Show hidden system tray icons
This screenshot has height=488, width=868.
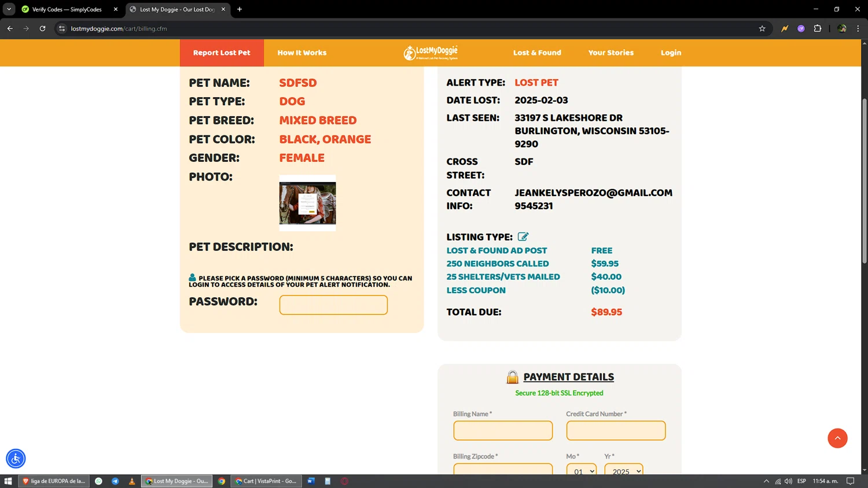pyautogui.click(x=766, y=481)
